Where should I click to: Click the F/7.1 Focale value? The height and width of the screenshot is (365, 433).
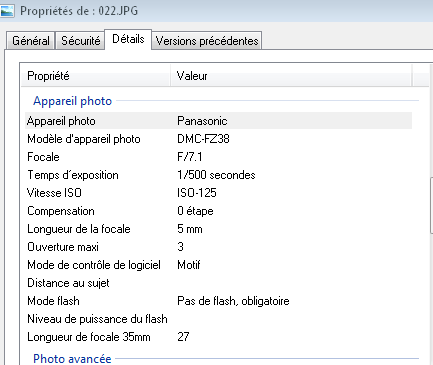tap(190, 157)
